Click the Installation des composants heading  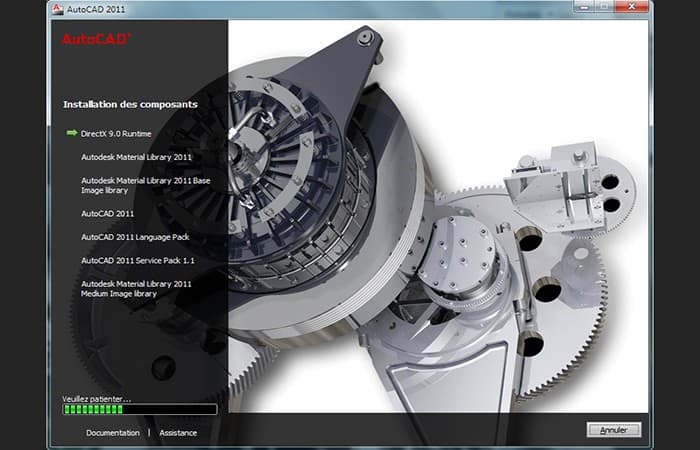coord(130,104)
